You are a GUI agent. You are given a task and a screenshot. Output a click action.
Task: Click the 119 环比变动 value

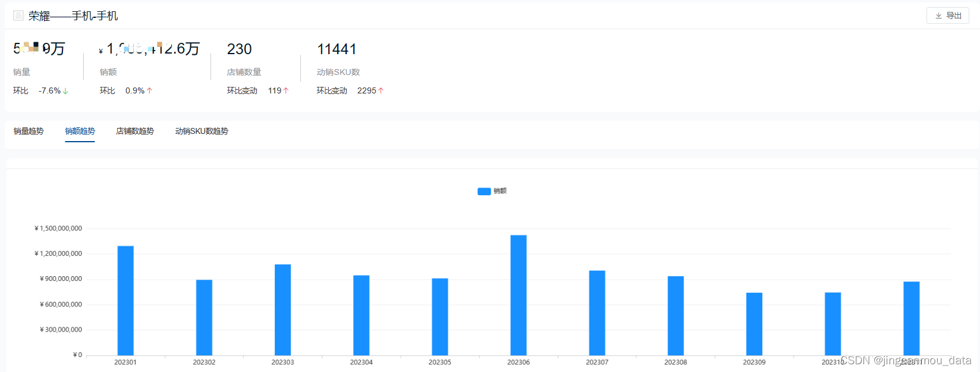click(275, 90)
